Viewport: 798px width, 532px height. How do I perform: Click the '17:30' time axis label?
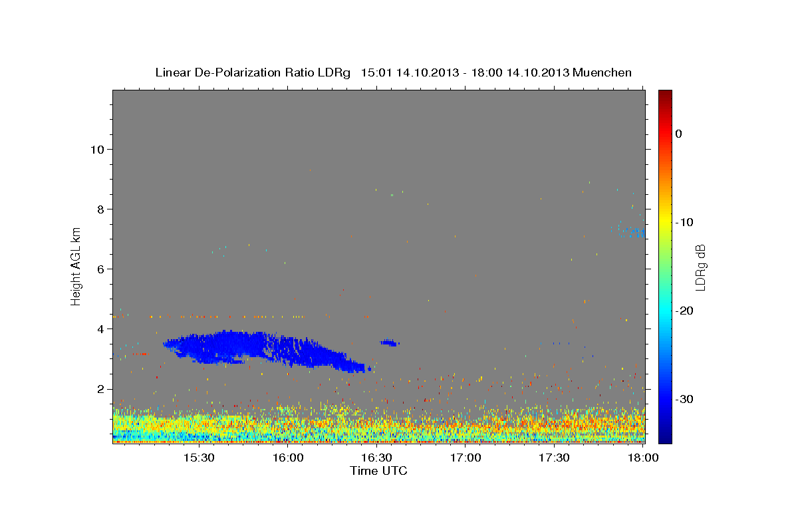(555, 458)
